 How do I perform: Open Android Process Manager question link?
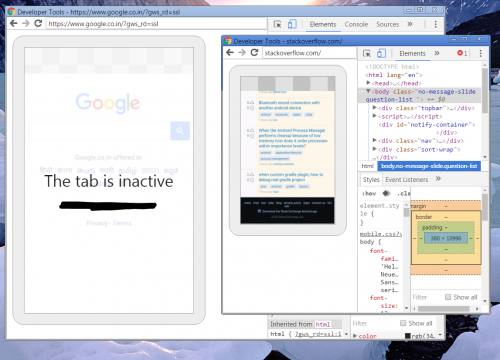pos(293,138)
